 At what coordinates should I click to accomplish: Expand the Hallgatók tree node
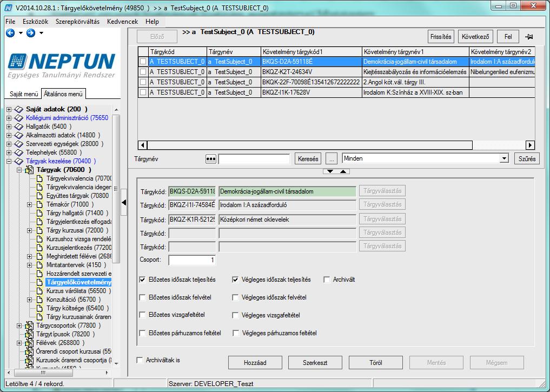click(9, 127)
